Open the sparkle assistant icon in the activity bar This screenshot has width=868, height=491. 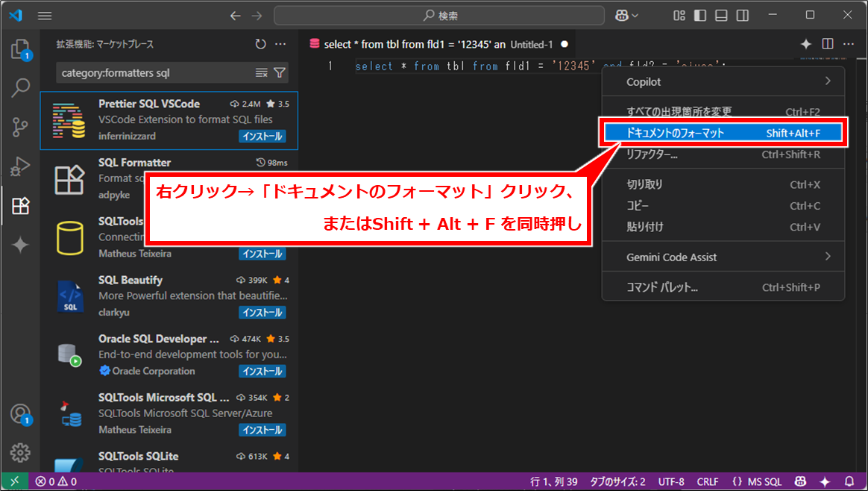point(20,245)
